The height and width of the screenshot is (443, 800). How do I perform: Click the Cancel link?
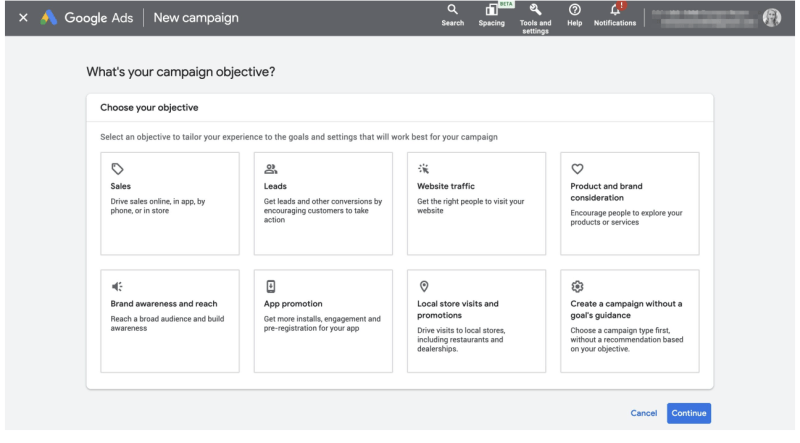click(644, 413)
